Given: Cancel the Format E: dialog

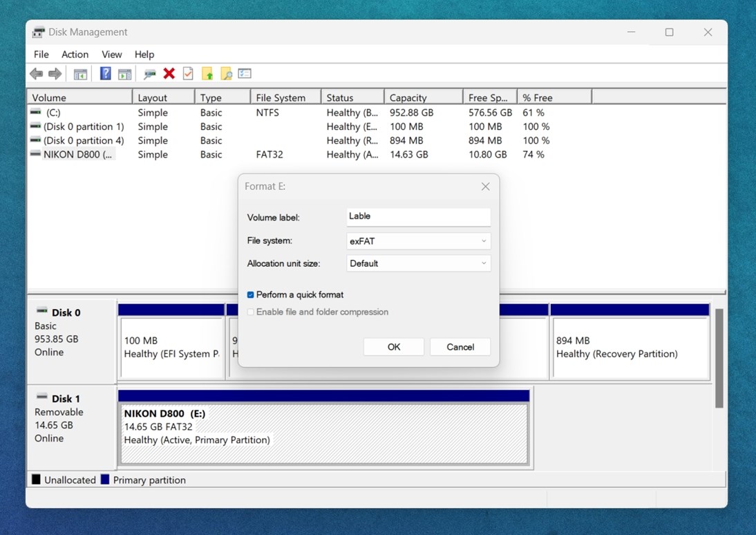Looking at the screenshot, I should click(x=460, y=346).
